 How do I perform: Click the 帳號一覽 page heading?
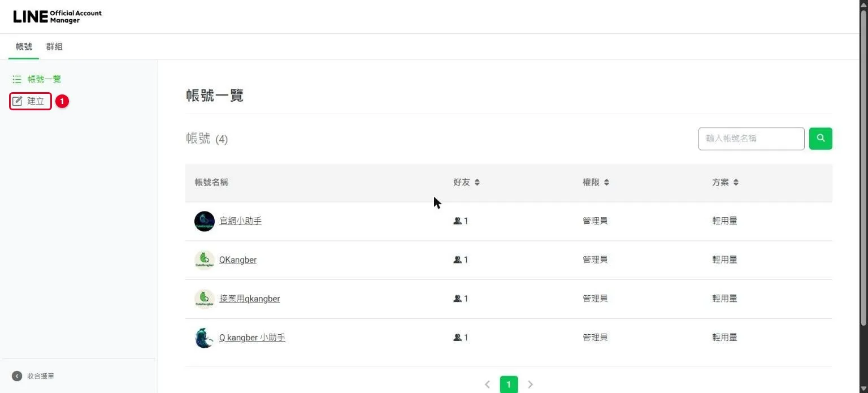[x=215, y=95]
